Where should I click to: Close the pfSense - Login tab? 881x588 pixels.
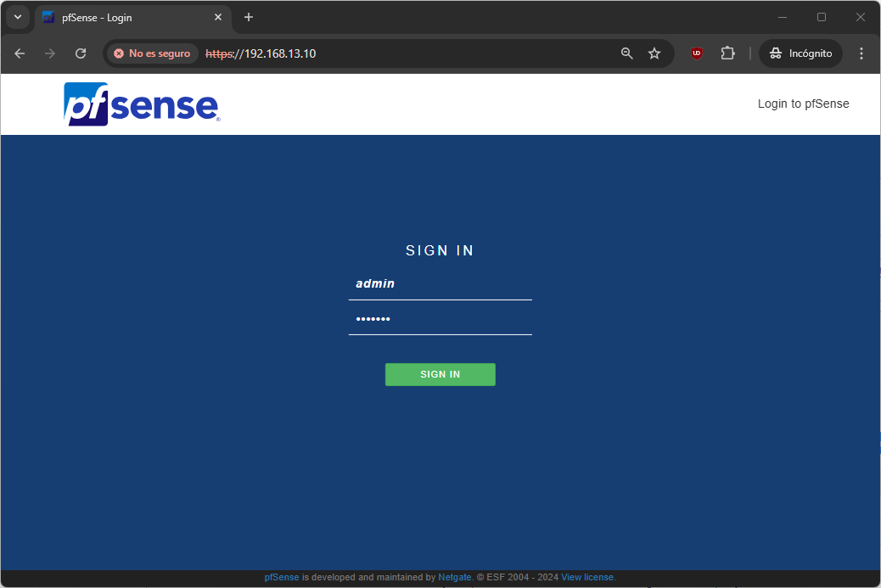218,17
